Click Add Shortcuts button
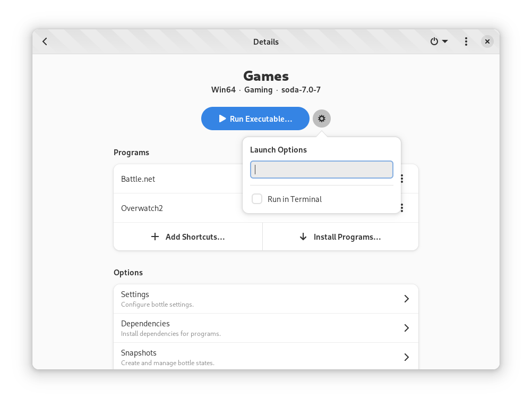This screenshot has width=532, height=405. [x=188, y=237]
